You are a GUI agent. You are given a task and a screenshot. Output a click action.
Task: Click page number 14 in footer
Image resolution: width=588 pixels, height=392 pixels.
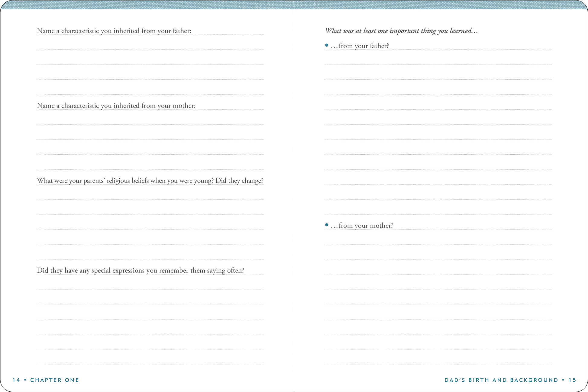[x=16, y=380]
